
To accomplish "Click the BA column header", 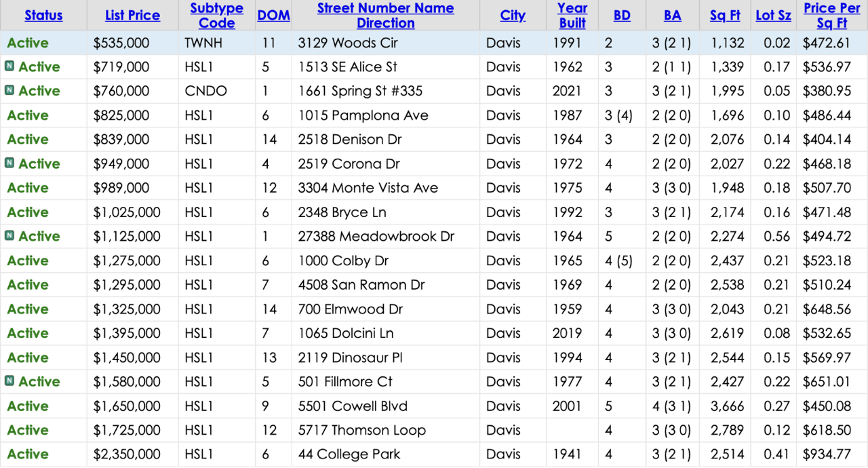I will pyautogui.click(x=673, y=15).
